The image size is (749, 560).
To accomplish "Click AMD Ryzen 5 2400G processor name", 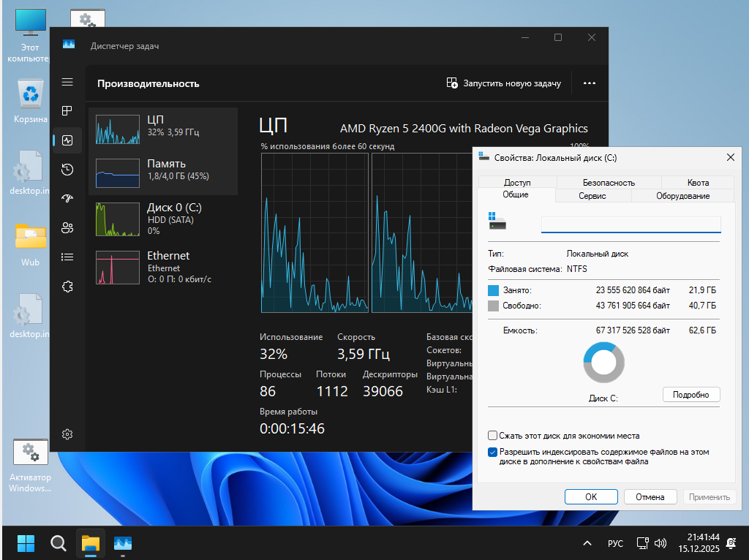I will pyautogui.click(x=464, y=129).
